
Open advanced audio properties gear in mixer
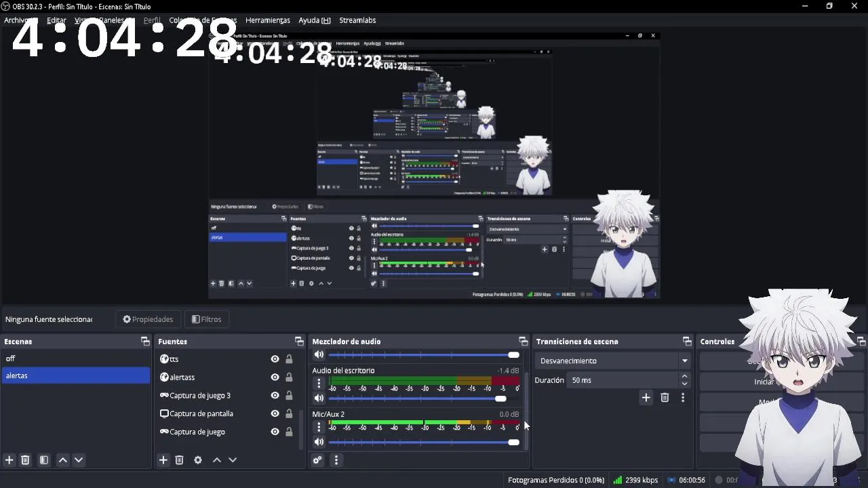pos(317,460)
